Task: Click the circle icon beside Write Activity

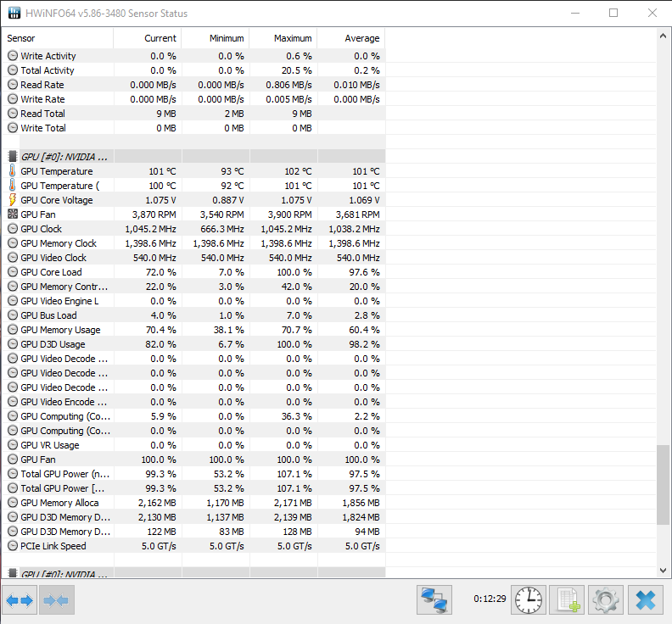Action: click(x=13, y=56)
